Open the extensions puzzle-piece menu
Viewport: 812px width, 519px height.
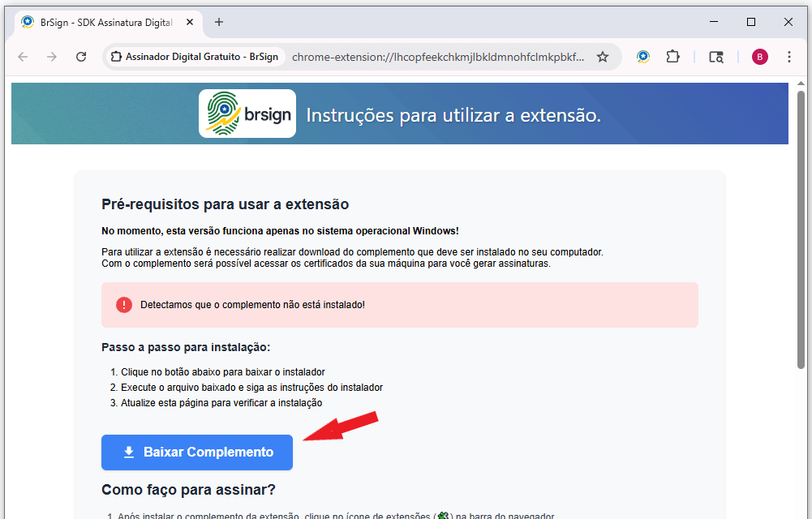(672, 57)
